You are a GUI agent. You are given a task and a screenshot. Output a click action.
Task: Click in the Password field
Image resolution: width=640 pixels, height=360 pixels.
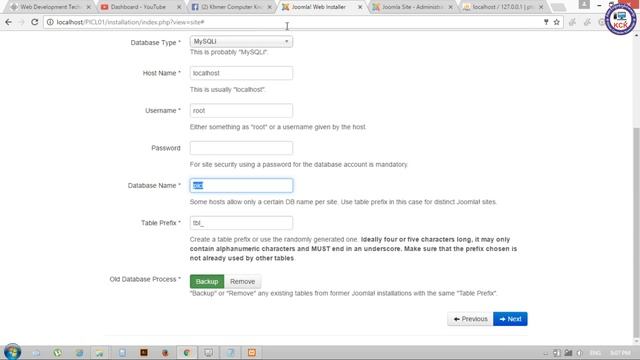tap(241, 148)
